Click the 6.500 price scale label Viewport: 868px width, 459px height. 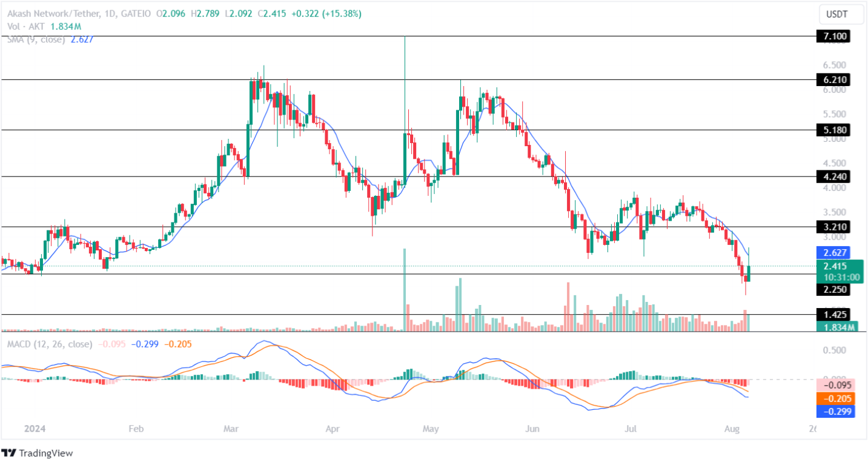(834, 65)
